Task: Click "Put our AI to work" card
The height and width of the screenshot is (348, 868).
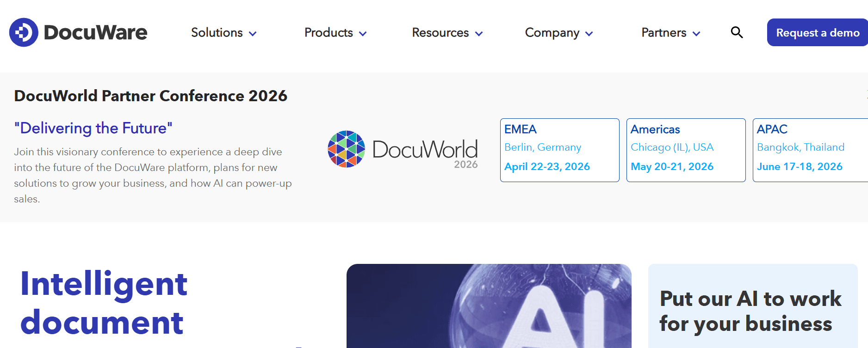Action: point(753,306)
